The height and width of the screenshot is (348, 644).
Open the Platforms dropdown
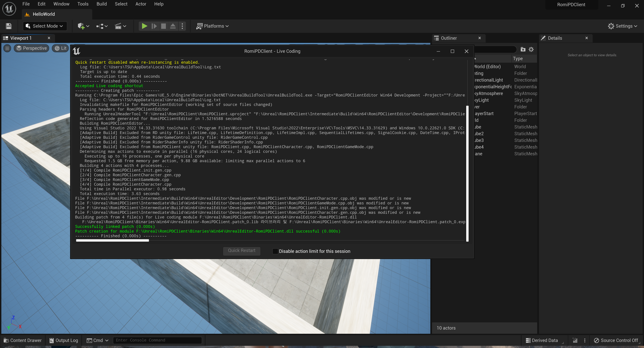tap(213, 26)
